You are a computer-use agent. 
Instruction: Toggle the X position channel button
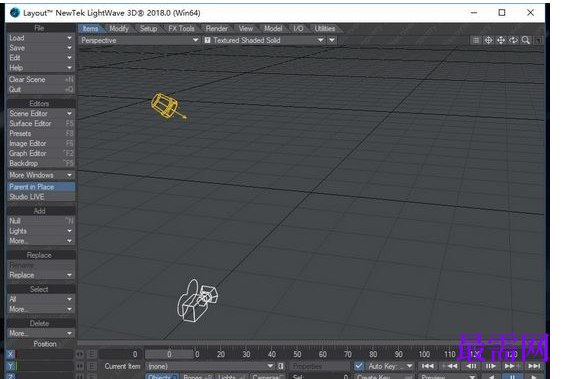(x=11, y=354)
